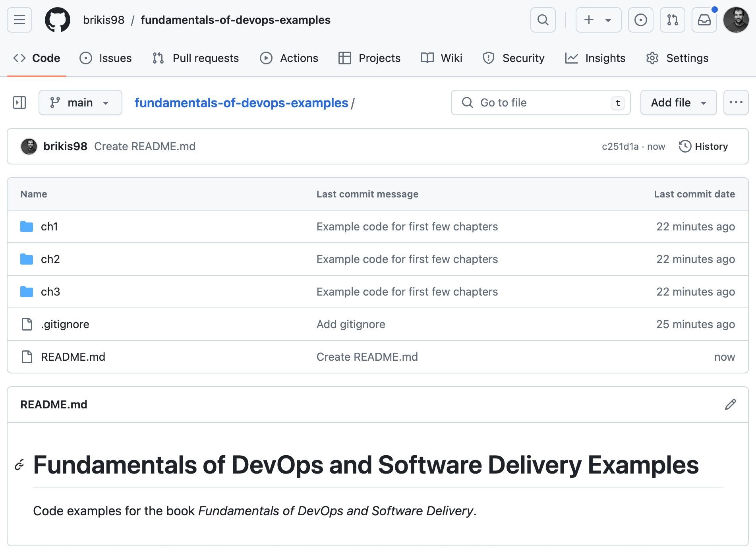
Task: Open the .gitignore file
Action: point(65,324)
